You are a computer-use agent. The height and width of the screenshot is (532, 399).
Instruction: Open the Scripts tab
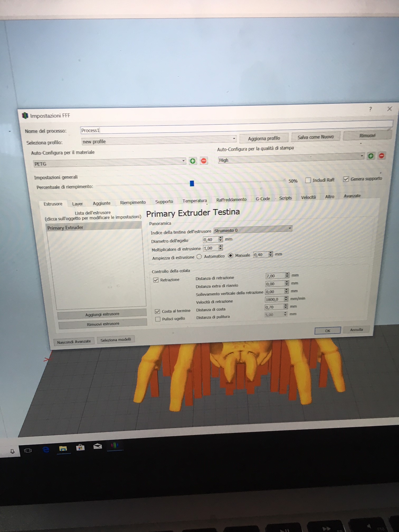(x=286, y=198)
